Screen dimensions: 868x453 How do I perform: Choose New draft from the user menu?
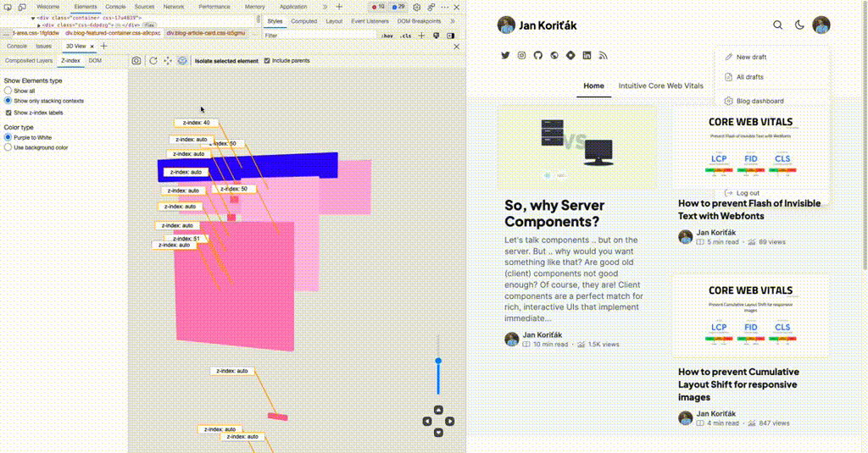tap(751, 57)
